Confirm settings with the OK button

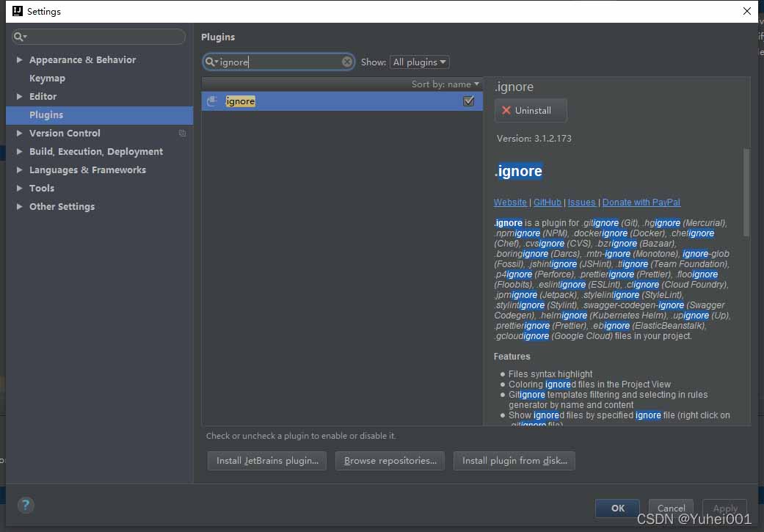coord(617,508)
